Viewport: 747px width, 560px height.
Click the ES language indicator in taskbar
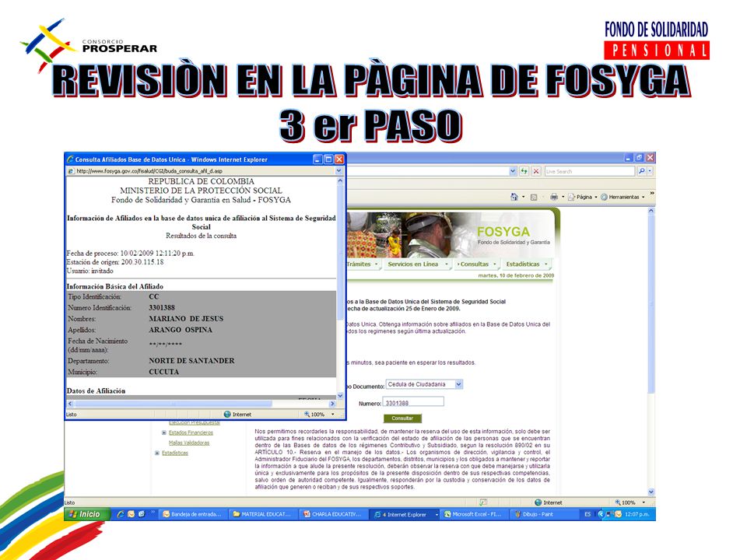pyautogui.click(x=587, y=514)
